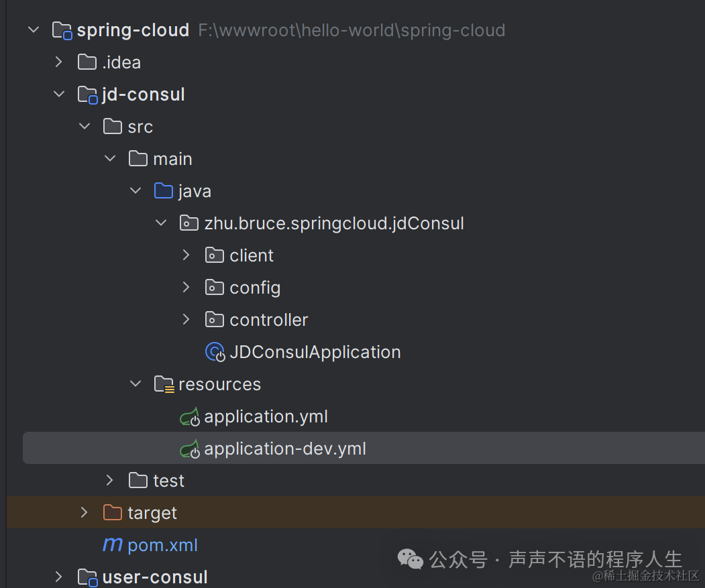705x588 pixels.
Task: Collapse the main folder node
Action: click(x=109, y=158)
